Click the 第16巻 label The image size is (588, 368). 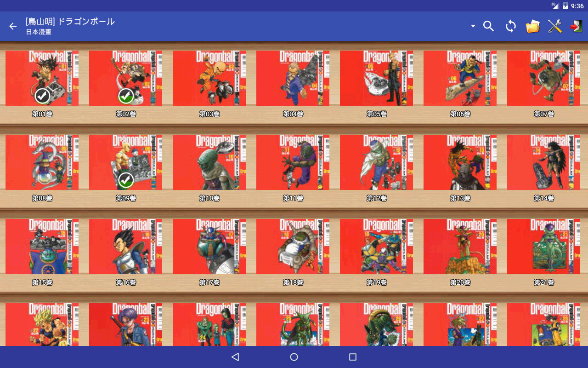coord(126,282)
